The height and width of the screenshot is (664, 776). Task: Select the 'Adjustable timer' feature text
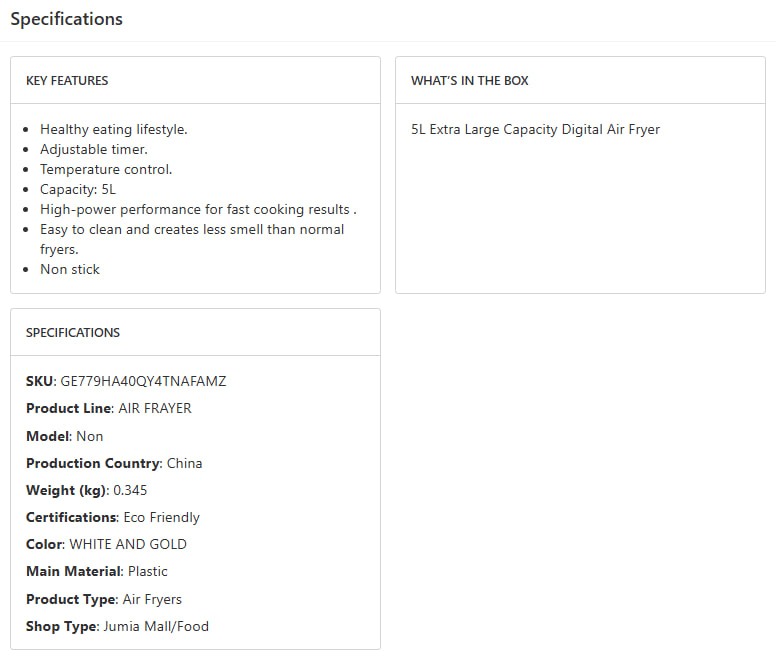(93, 149)
